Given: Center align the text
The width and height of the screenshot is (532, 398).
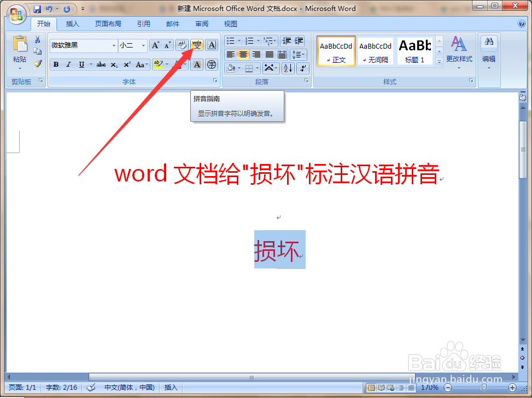Looking at the screenshot, I should (x=243, y=54).
